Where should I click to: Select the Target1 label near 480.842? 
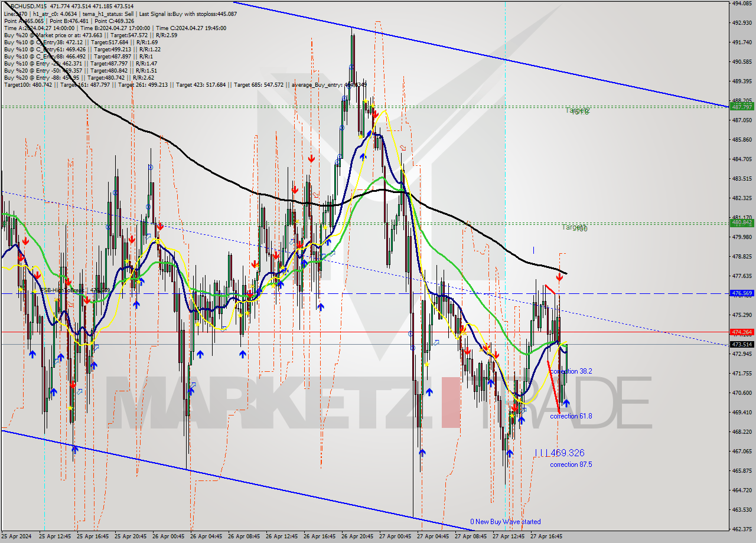tap(574, 227)
